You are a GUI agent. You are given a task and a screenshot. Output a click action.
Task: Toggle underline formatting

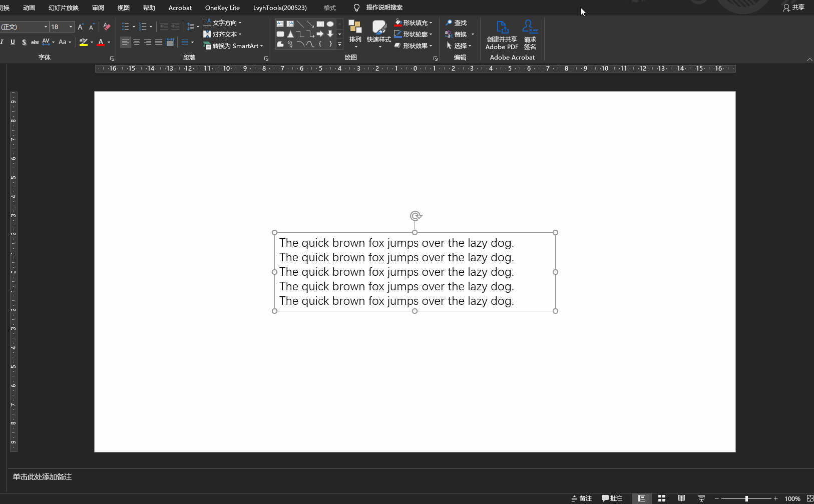point(13,42)
